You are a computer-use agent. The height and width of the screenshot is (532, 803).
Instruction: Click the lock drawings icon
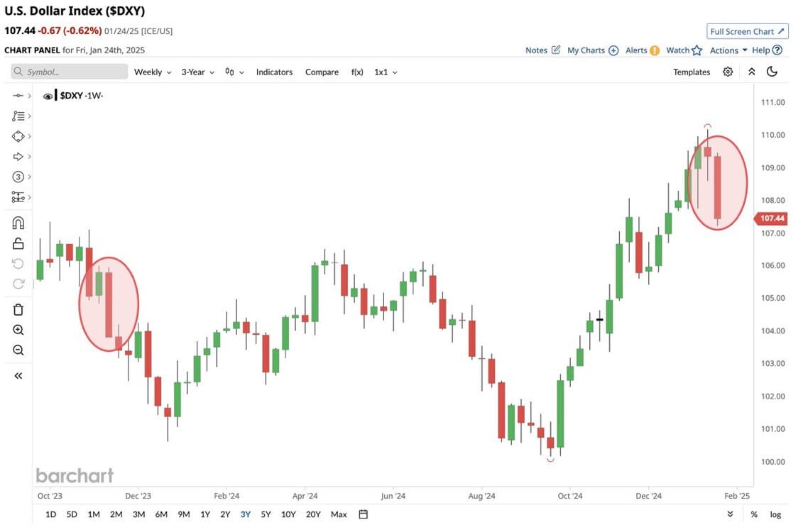point(18,243)
